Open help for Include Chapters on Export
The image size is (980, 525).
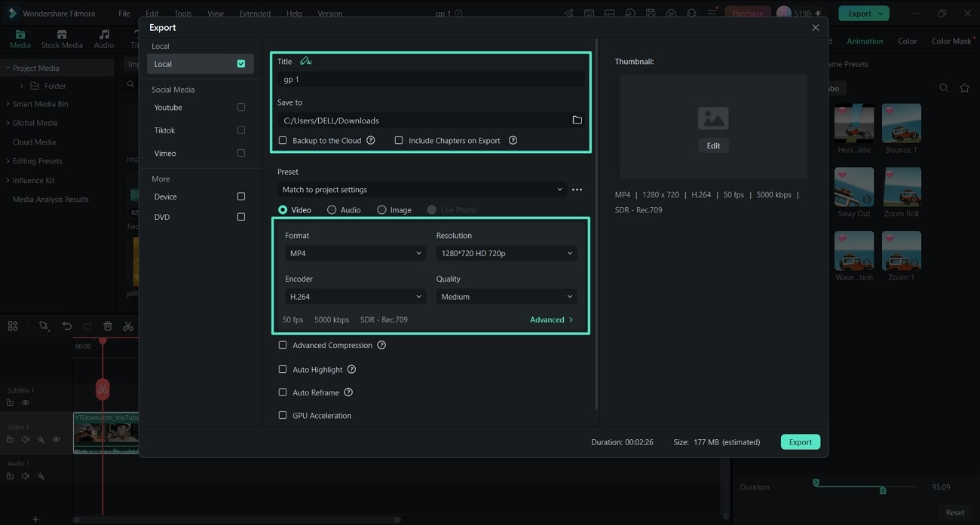tap(513, 140)
